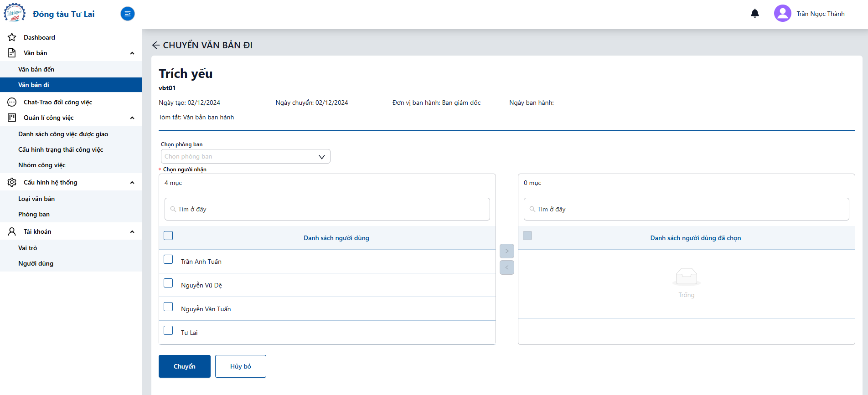Click the Chat-Trao đổi công việc bubble icon
This screenshot has height=395, width=868.
point(12,102)
